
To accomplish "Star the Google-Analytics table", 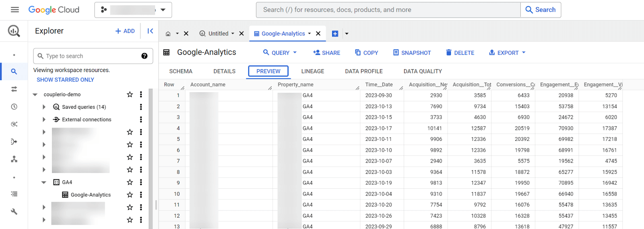I will tap(130, 195).
